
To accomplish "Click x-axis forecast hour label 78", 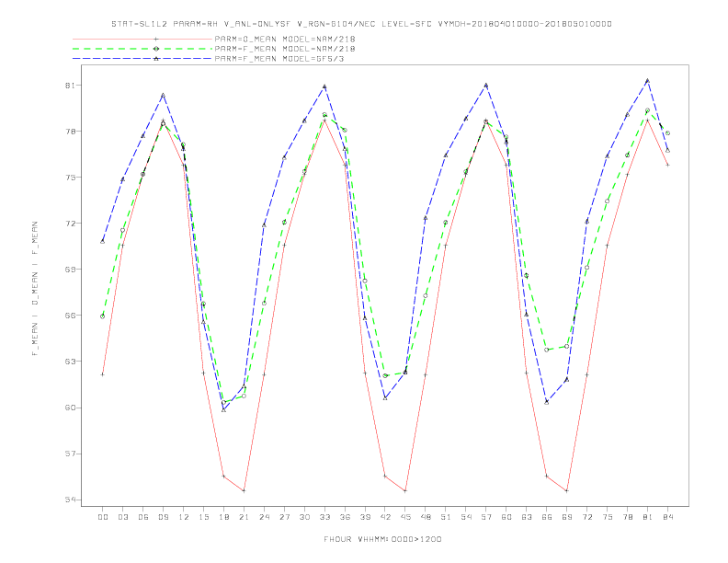I will click(627, 517).
